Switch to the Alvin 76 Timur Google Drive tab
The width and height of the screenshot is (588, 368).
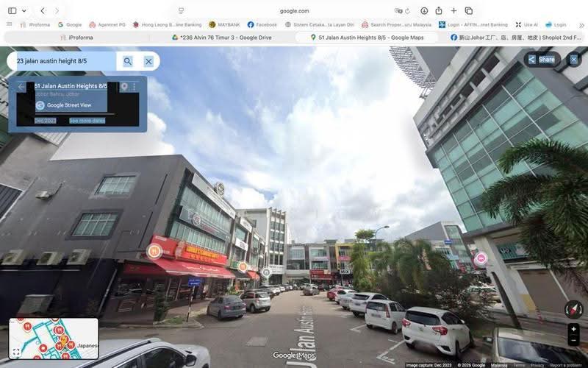222,38
